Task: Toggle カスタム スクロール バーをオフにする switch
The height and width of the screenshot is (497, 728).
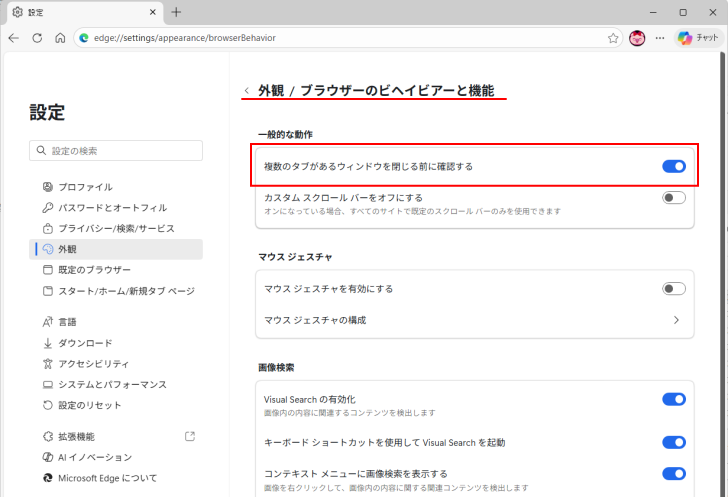Action: pyautogui.click(x=674, y=198)
